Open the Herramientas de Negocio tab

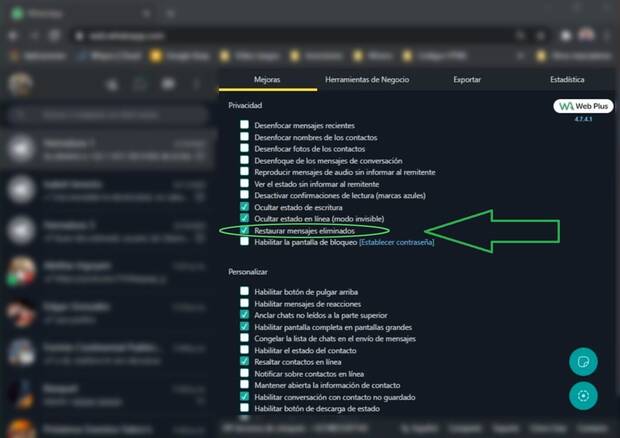coord(367,79)
